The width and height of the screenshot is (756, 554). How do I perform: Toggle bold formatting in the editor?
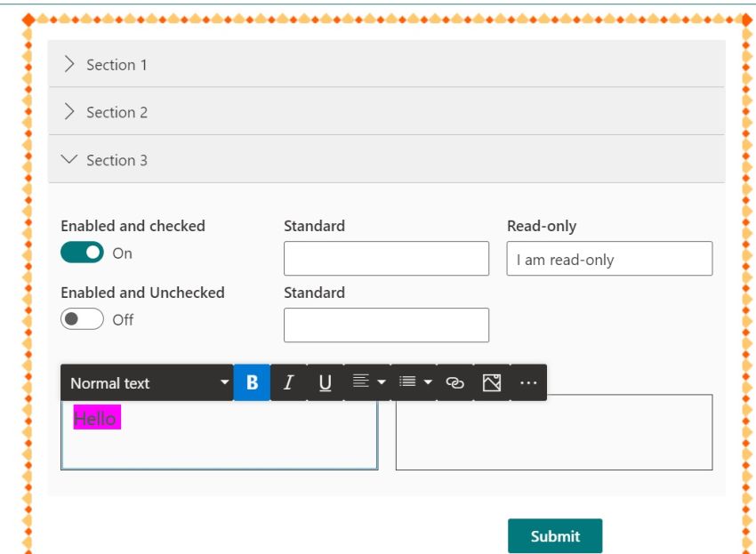click(253, 382)
